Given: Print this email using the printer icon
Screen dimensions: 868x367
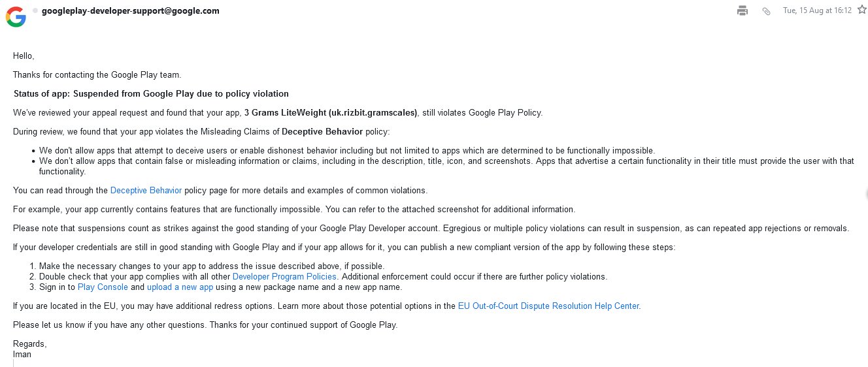Looking at the screenshot, I should [742, 10].
